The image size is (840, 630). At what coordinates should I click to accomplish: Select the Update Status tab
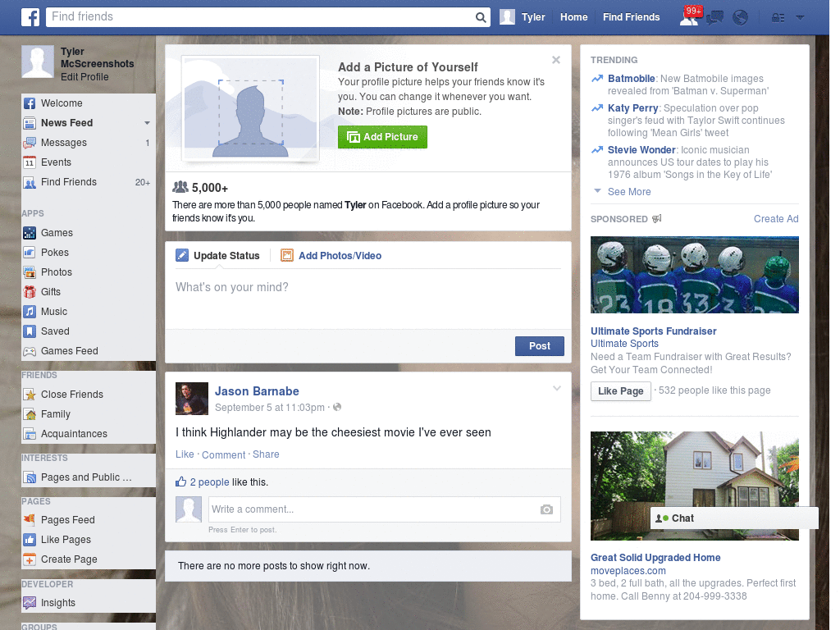[217, 256]
